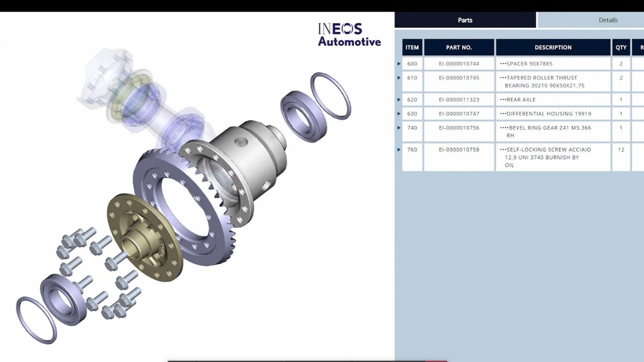Expand the SELF-LOCKING SCREW item 760 arrow
Image resolution: width=644 pixels, height=362 pixels.
tap(398, 149)
